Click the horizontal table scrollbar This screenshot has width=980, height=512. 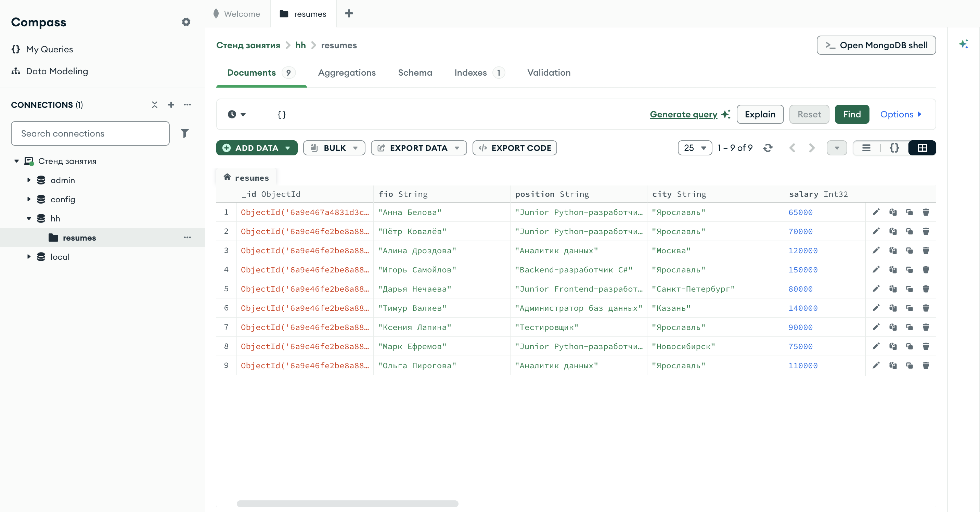point(347,503)
